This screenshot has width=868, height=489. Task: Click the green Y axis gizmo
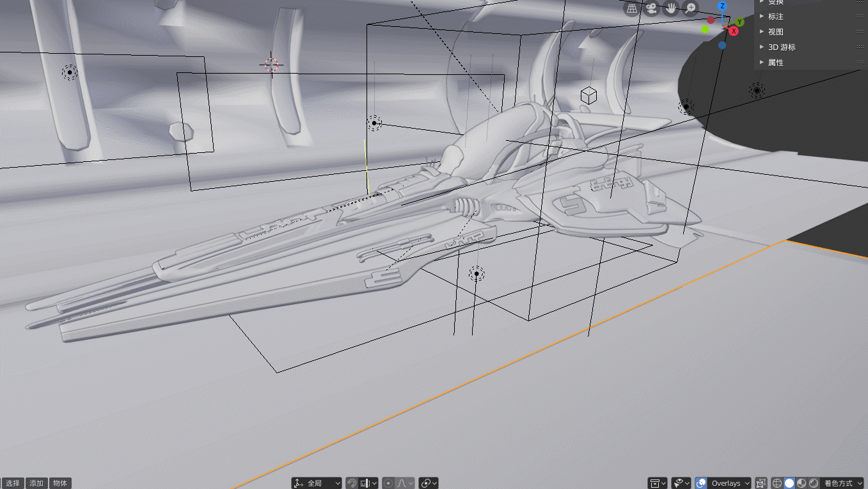point(740,22)
